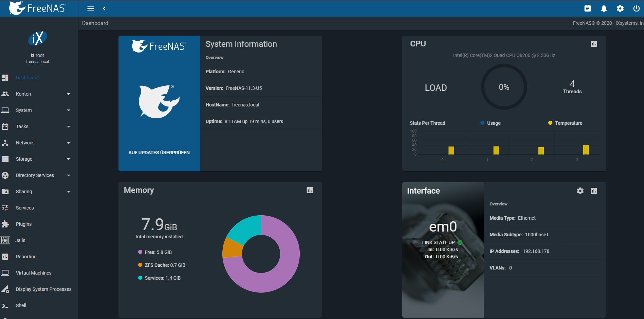Open CPU reports chart icon
The width and height of the screenshot is (644, 319).
coord(594,44)
